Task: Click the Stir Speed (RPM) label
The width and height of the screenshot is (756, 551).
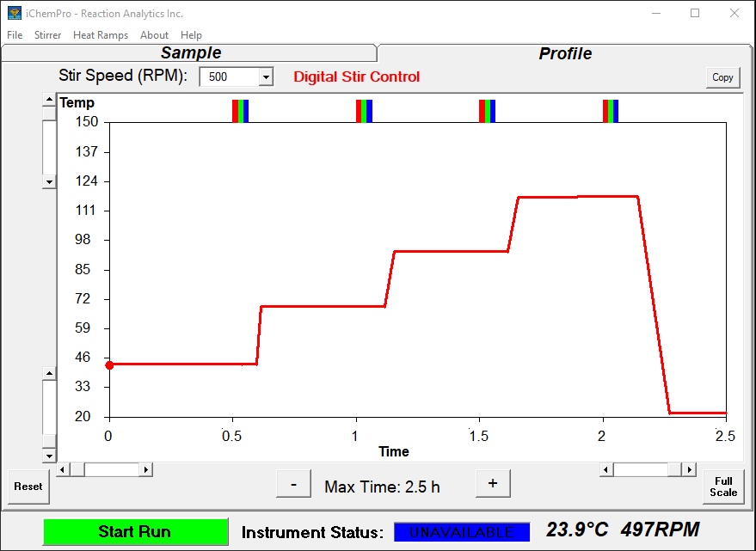Action: coord(123,76)
